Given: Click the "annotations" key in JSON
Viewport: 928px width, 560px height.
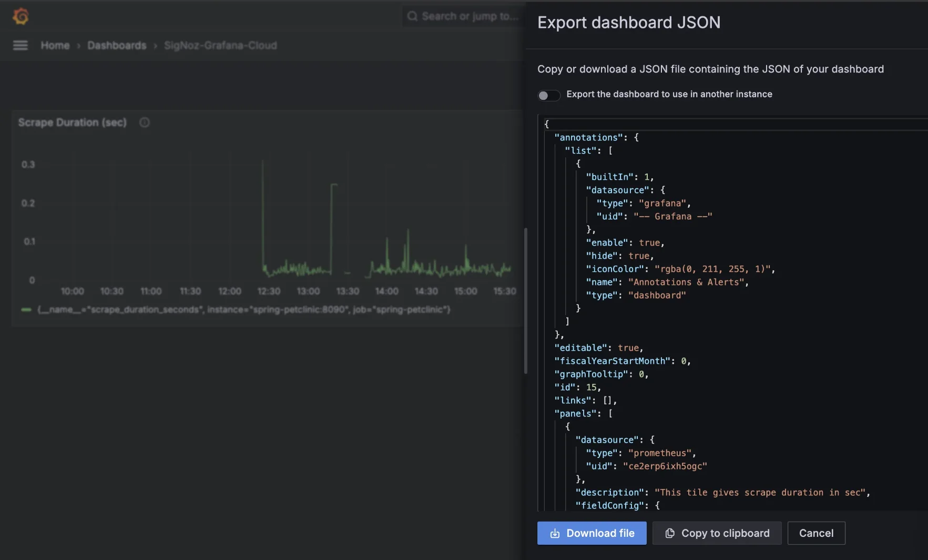Looking at the screenshot, I should click(x=589, y=137).
